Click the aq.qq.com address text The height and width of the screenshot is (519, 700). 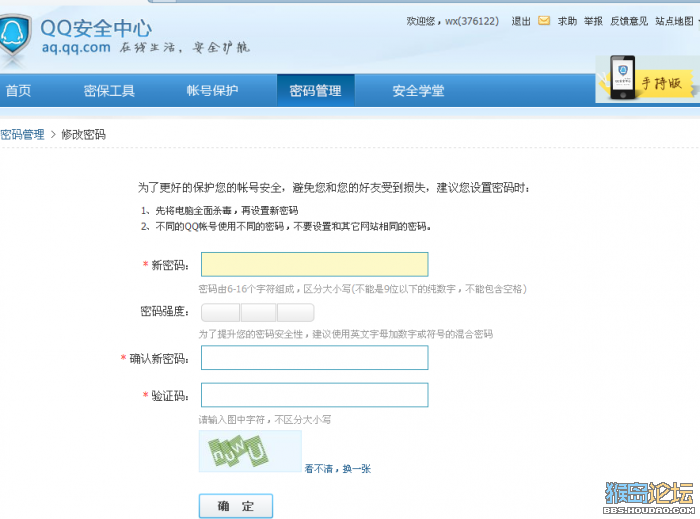76,47
